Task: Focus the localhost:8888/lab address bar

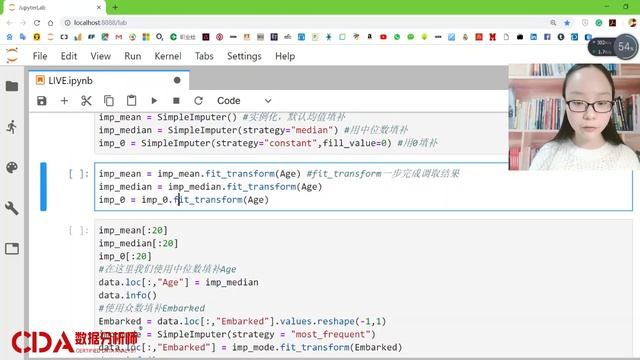Action: [x=302, y=23]
